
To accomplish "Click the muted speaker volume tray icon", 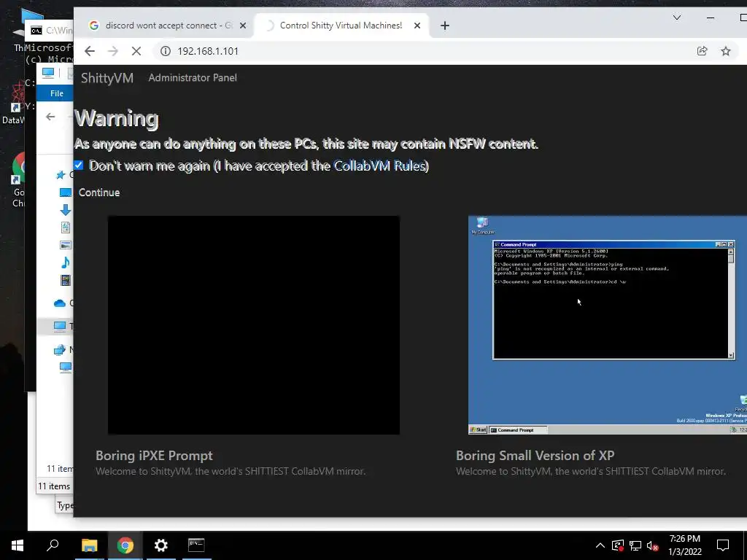I will pos(653,545).
